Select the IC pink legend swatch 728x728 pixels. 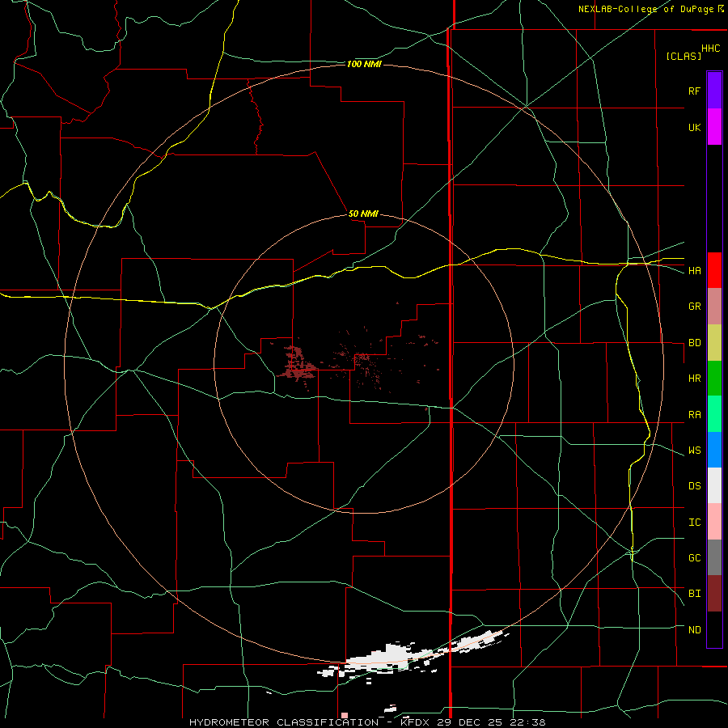[x=714, y=522]
